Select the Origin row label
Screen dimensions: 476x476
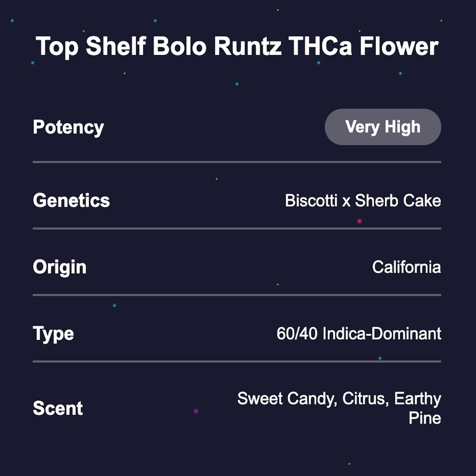click(x=59, y=267)
